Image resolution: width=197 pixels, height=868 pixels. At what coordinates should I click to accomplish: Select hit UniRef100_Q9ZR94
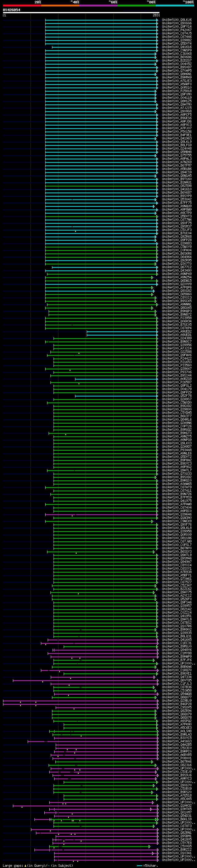point(177,711)
